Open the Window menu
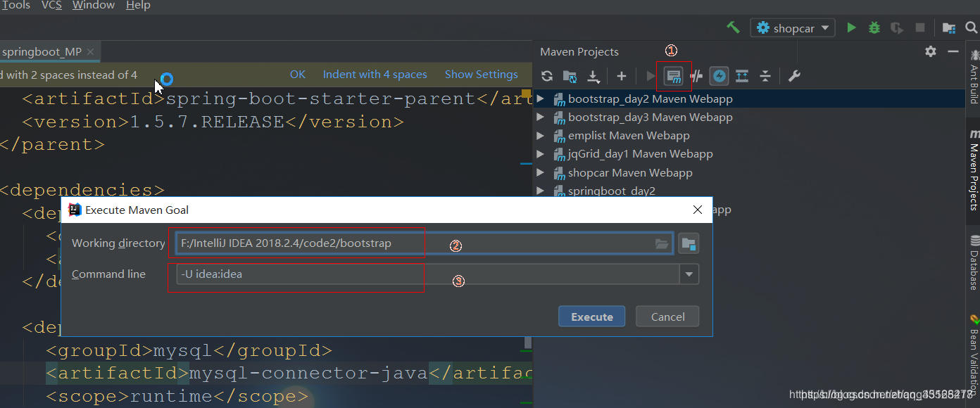Image resolution: width=980 pixels, height=408 pixels. pos(94,6)
